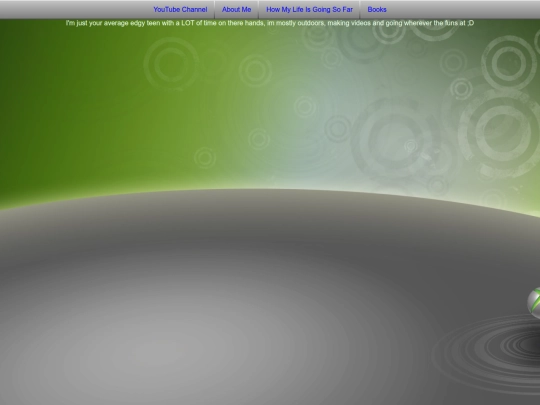Click the 'average edgy teen' intro sentence
The height and width of the screenshot is (405, 540).
pos(270,23)
